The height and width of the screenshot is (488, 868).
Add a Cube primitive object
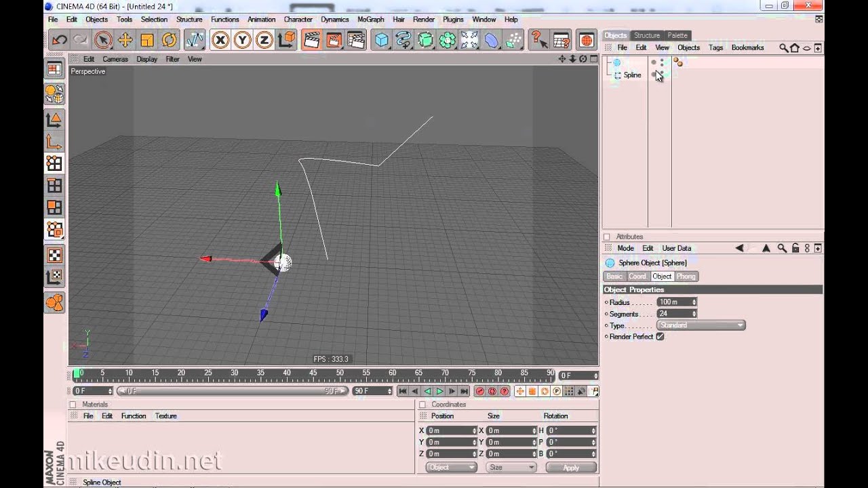[382, 40]
